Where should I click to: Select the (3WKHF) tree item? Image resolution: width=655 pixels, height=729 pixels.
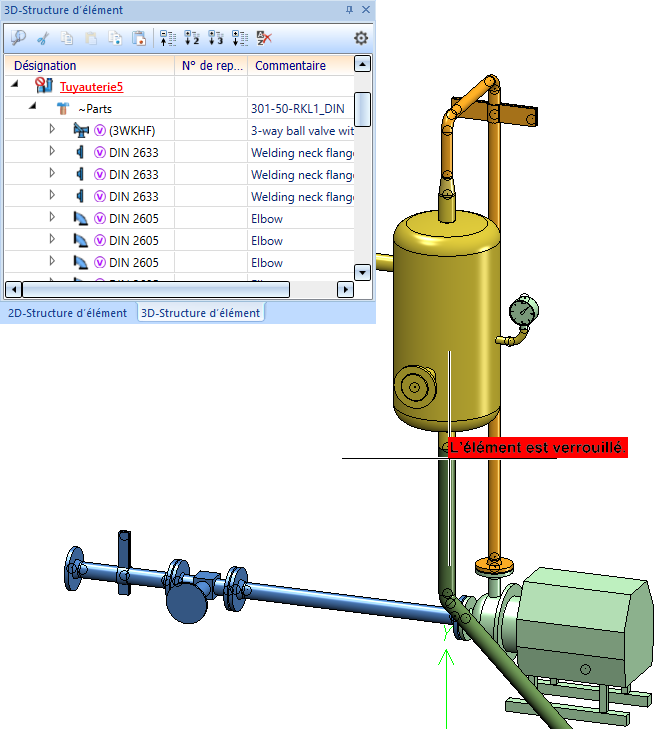[132, 131]
